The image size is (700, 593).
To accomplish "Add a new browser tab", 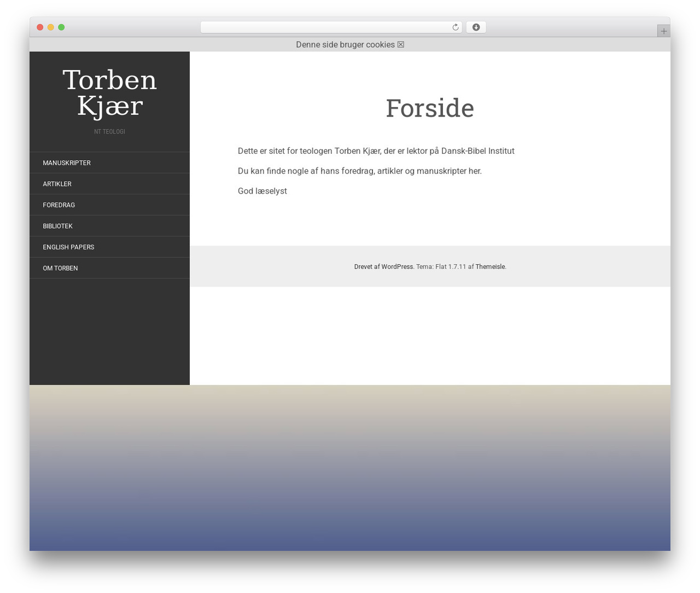I will coord(663,31).
